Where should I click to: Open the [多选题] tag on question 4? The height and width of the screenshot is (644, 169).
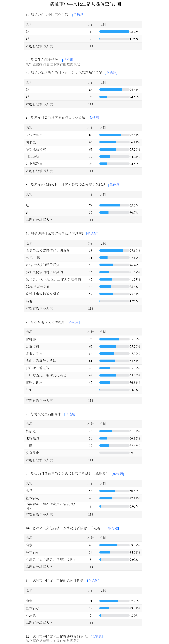click(94, 118)
